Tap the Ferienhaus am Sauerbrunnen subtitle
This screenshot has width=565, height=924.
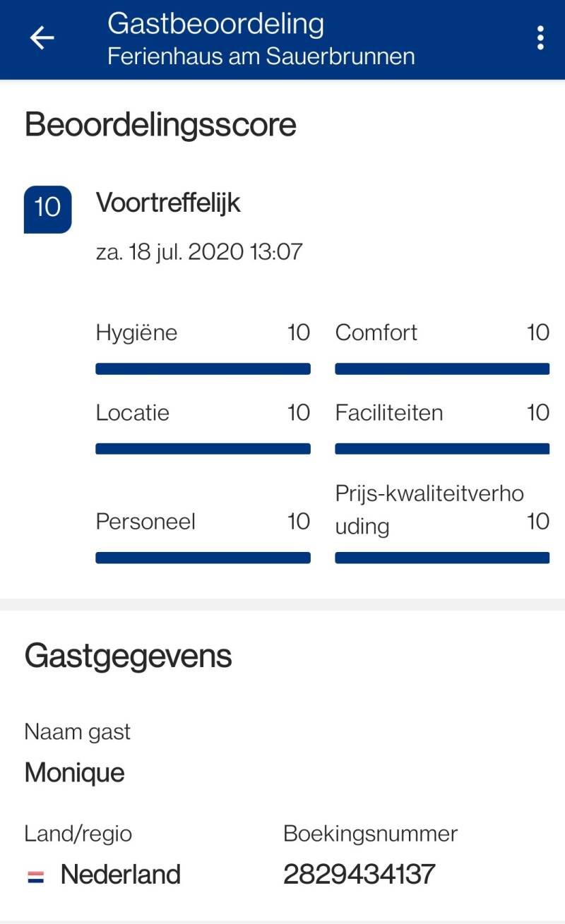pos(261,56)
